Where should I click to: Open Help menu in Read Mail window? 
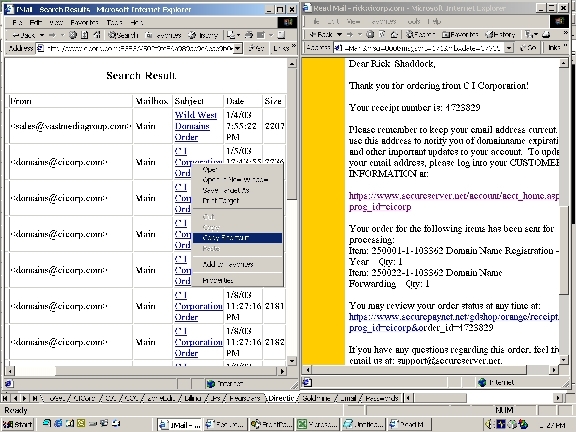(x=435, y=22)
